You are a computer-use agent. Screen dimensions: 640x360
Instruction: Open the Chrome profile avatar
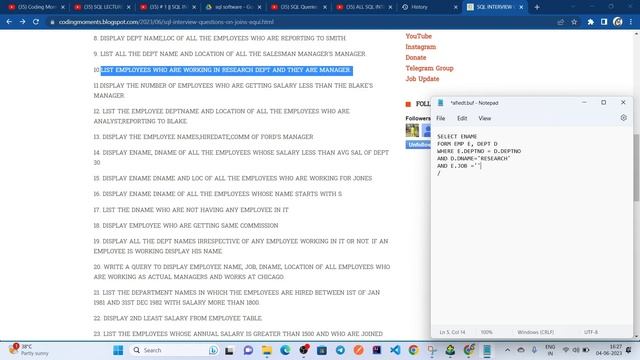tap(618, 22)
